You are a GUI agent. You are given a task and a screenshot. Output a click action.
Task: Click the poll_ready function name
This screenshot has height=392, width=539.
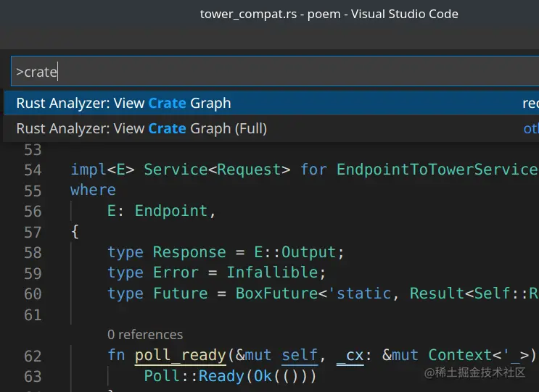180,355
